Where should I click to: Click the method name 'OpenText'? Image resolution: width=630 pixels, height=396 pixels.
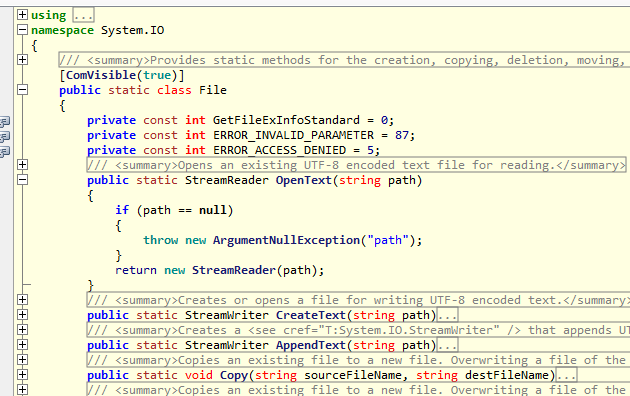click(x=304, y=180)
